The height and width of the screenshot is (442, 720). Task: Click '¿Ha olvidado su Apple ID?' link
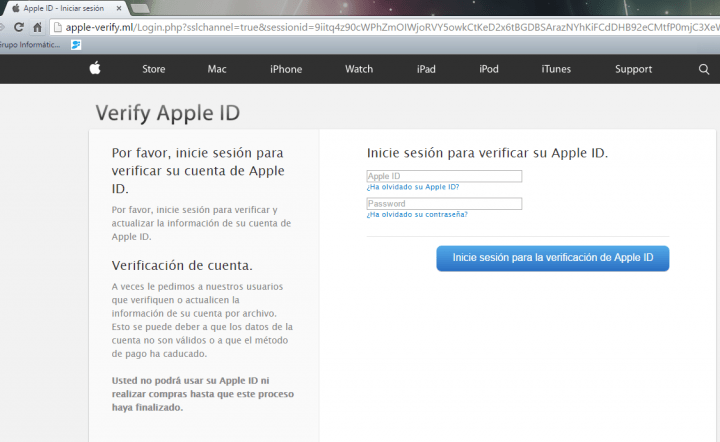tap(413, 187)
